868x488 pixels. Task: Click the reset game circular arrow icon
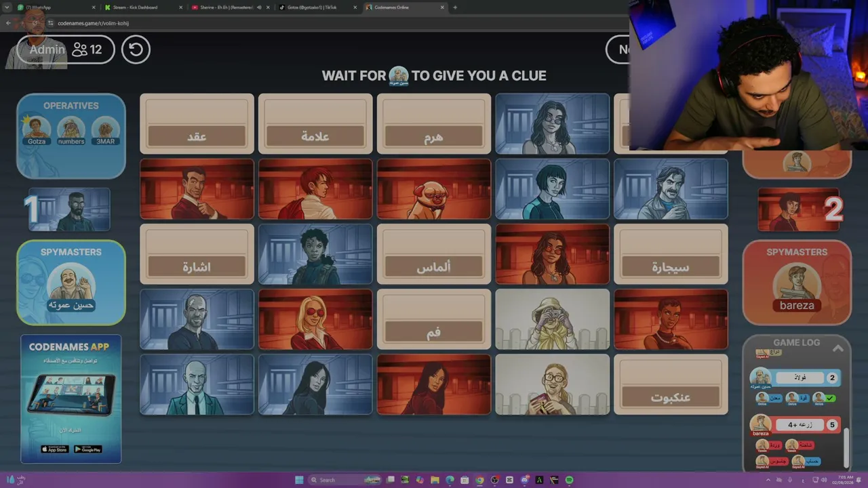(136, 49)
